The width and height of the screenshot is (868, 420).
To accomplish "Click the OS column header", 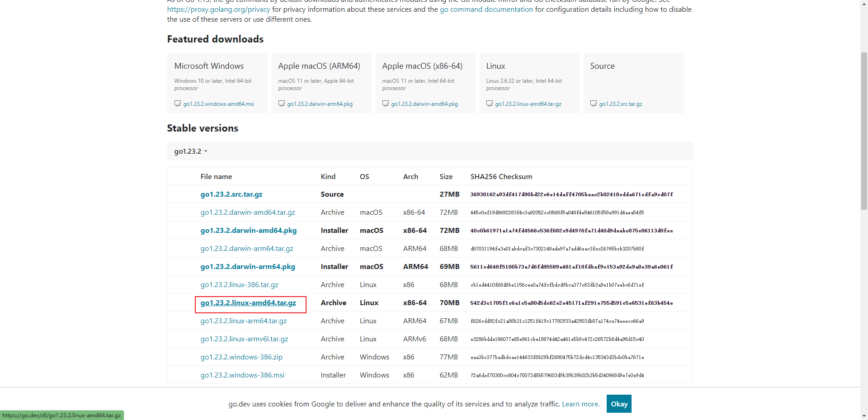I will [364, 177].
